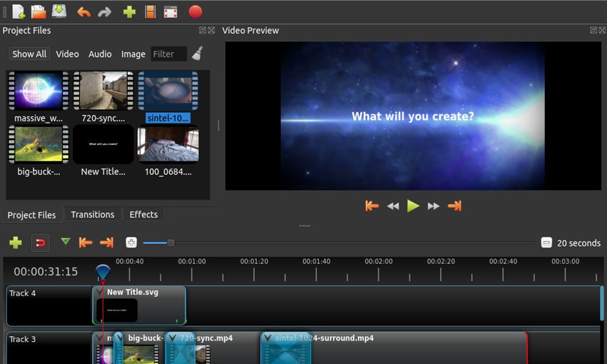Jump to previous marker on timeline toolbar
The height and width of the screenshot is (364, 607).
pos(86,243)
